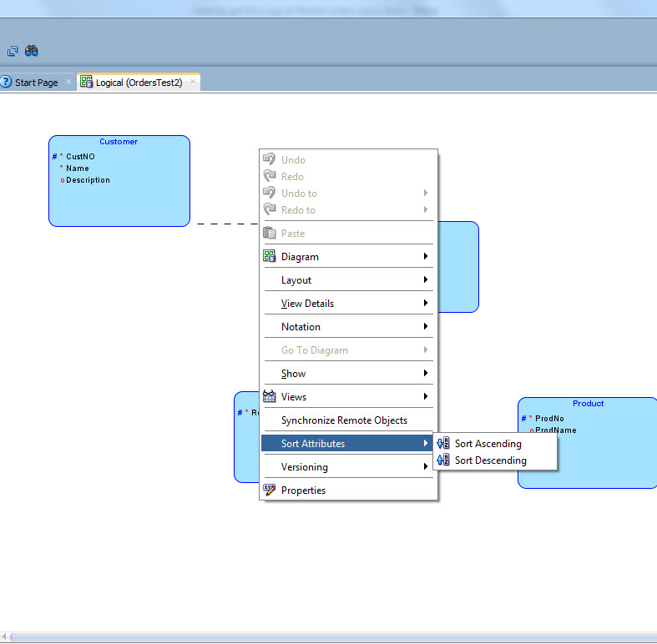Click the Properties pencil icon

click(270, 491)
